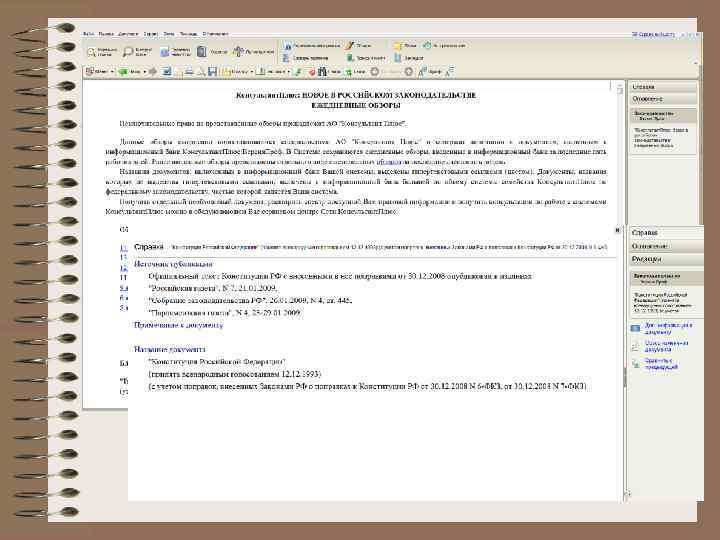This screenshot has width=720, height=540.
Task: Select the Оглавление tab in the lower right panel
Action: pos(666,246)
